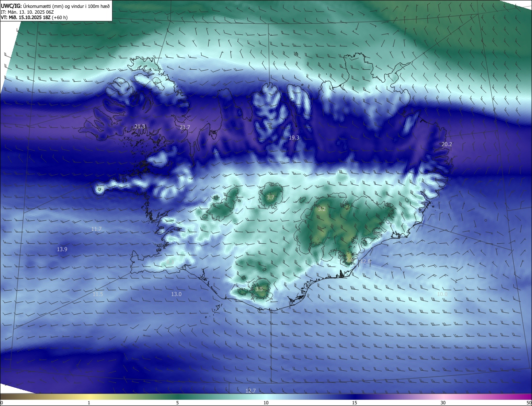Click the 3.5 value label on the map

[x=259, y=289]
